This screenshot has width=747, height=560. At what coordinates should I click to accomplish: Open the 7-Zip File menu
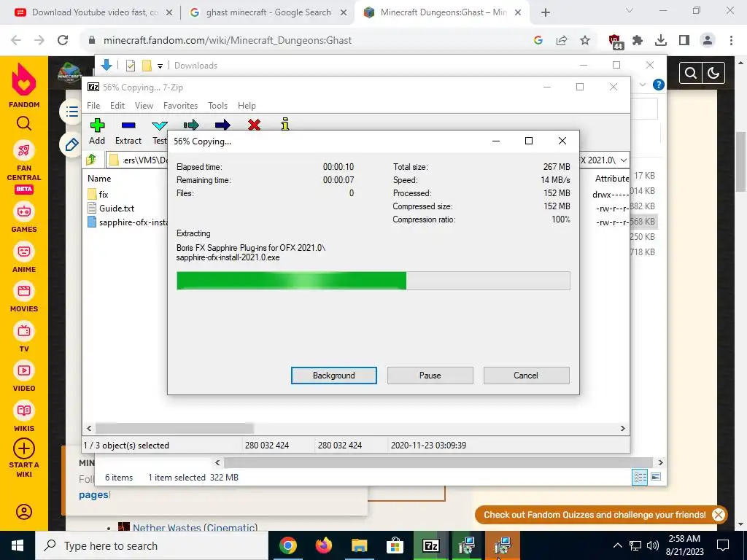pyautogui.click(x=93, y=106)
